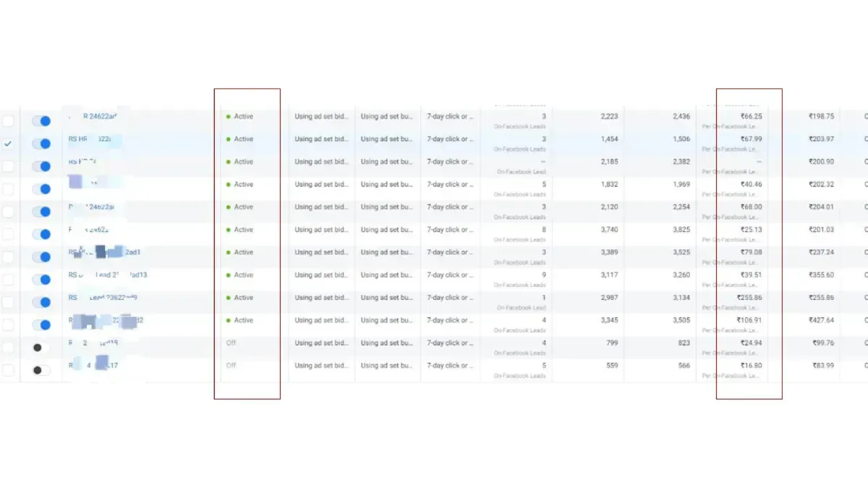Turn off the toggle for the ₹198.75 ad row
The height and width of the screenshot is (488, 868).
pyautogui.click(x=41, y=121)
